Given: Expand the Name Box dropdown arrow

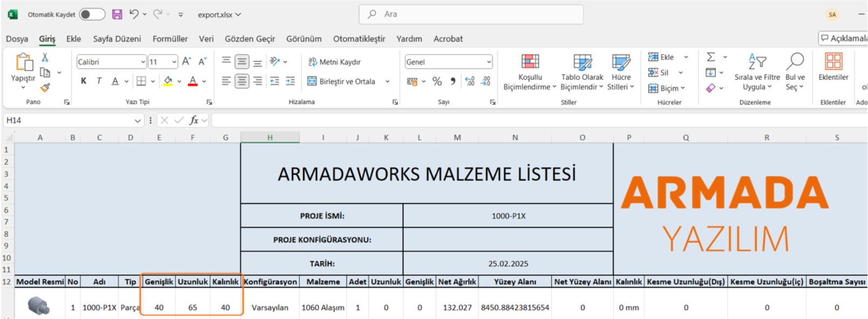Looking at the screenshot, I should point(138,120).
